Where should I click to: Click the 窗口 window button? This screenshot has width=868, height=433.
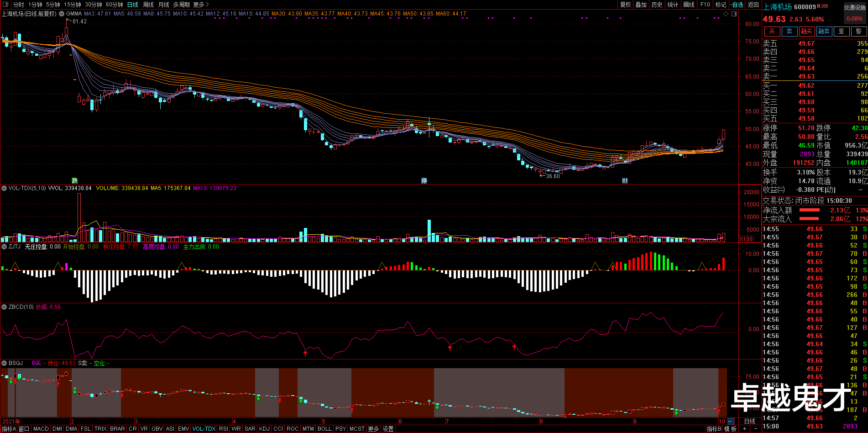[24, 429]
